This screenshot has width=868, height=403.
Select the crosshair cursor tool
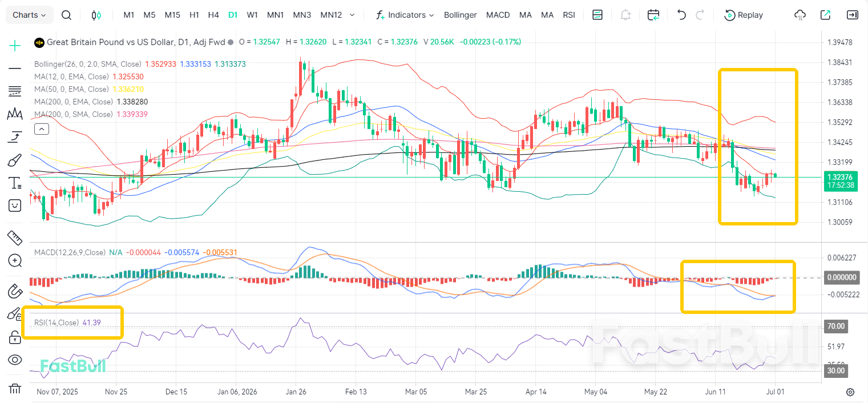15,46
